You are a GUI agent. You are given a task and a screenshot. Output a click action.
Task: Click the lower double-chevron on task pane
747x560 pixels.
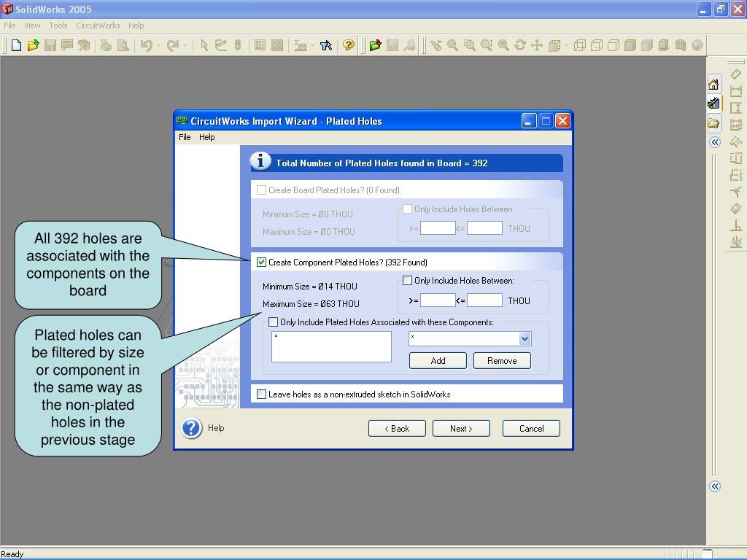coord(715,486)
